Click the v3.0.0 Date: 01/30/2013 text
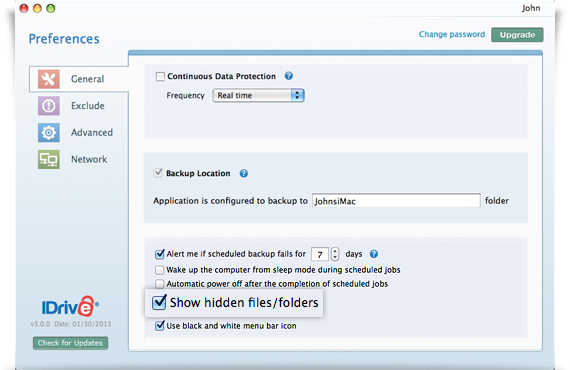The width and height of the screenshot is (570, 370). [71, 324]
